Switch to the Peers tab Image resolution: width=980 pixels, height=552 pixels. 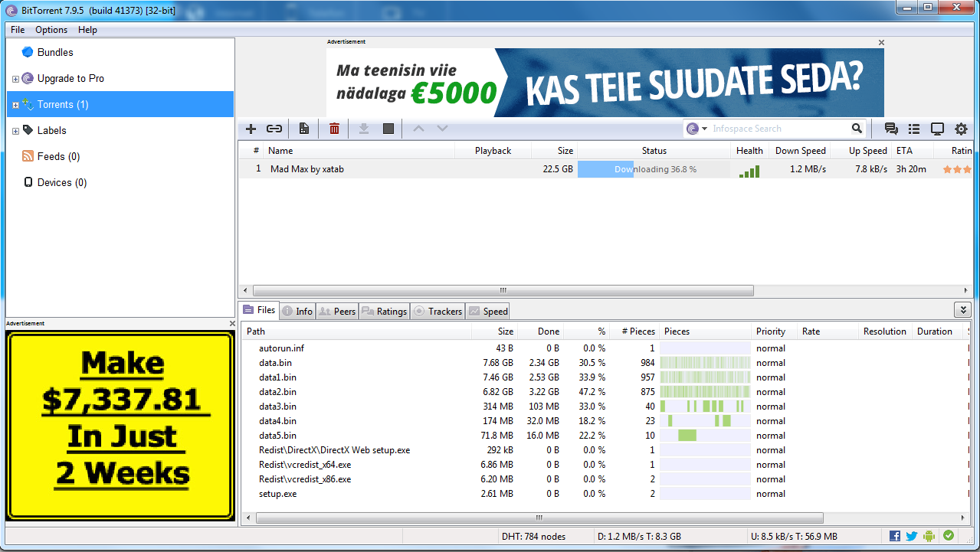click(337, 311)
